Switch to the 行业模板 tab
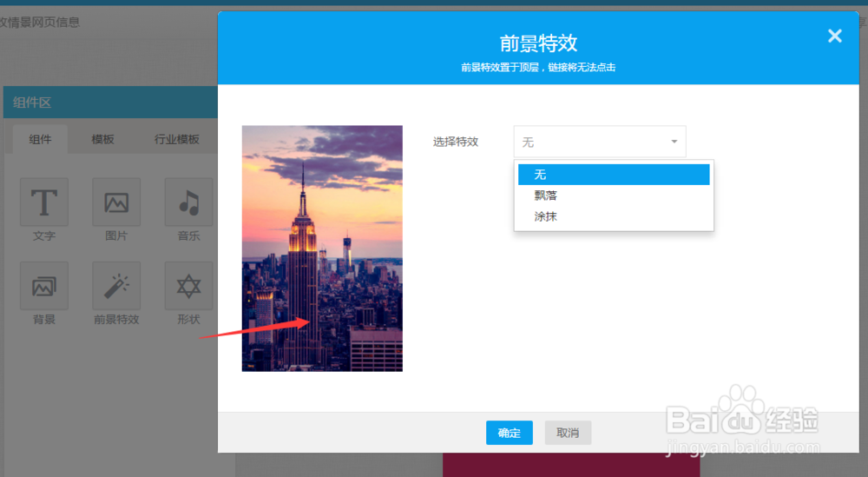Screen dimensions: 868x477 click(176, 139)
